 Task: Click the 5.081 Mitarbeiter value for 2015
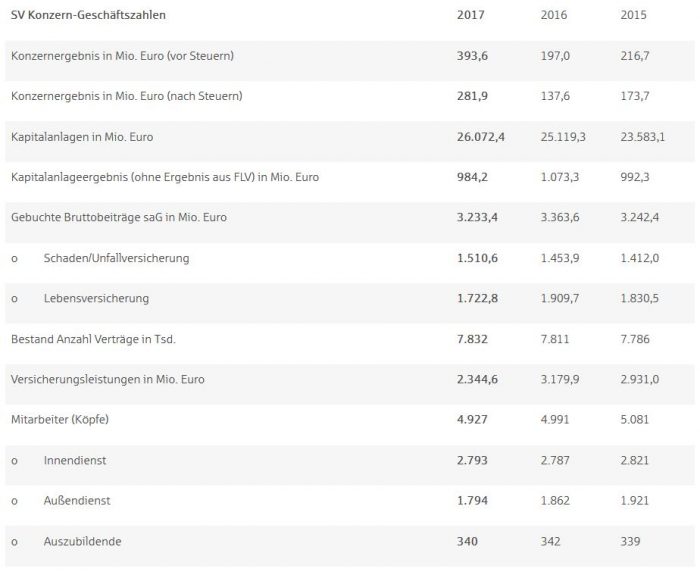(x=635, y=420)
